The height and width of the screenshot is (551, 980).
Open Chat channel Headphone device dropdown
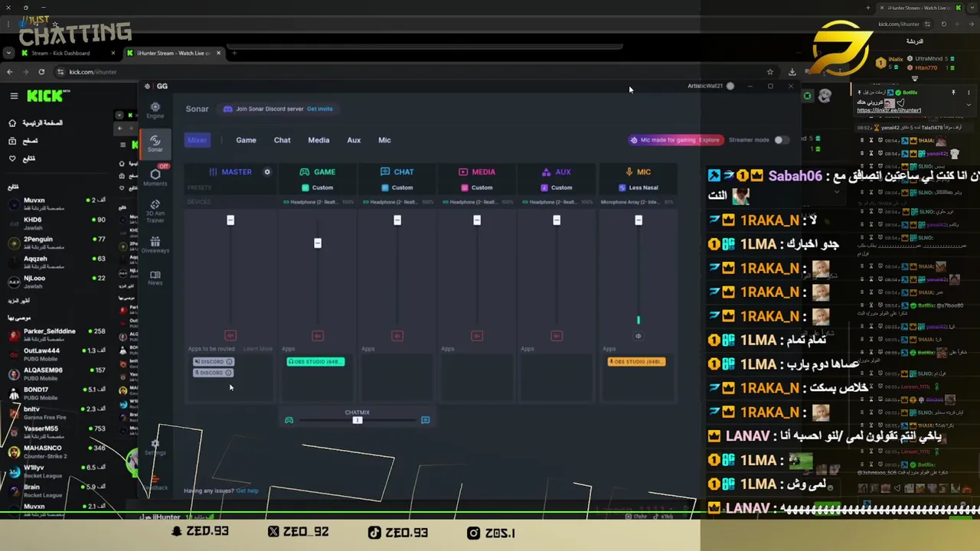click(397, 202)
